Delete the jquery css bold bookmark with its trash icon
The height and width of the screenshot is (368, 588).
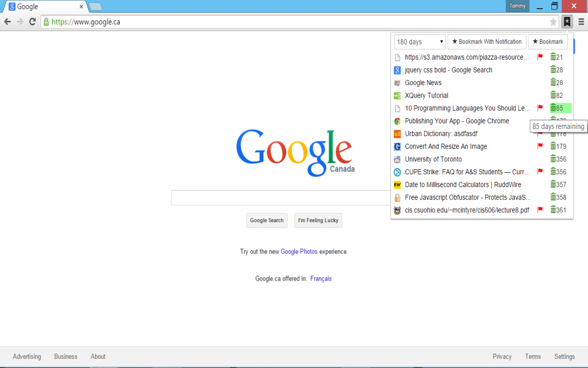(x=553, y=70)
